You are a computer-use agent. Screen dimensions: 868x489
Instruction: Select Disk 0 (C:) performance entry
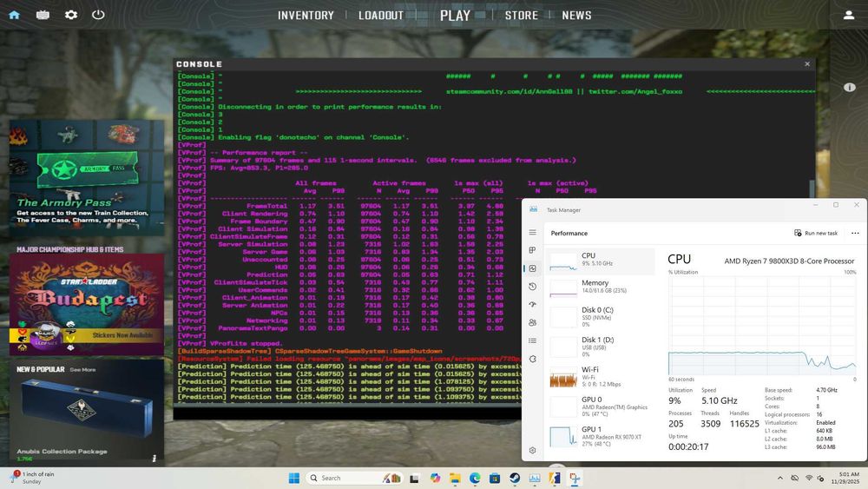coord(601,317)
